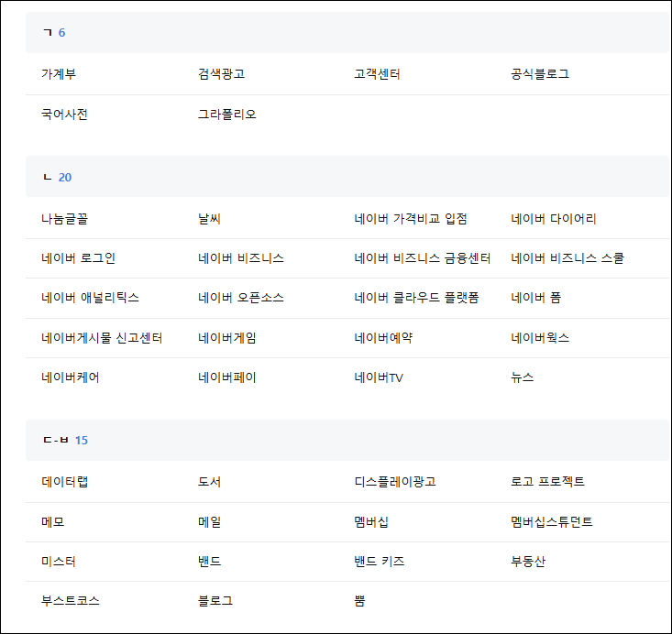Click the ㄷ-ㅂ section count 15

(x=82, y=441)
